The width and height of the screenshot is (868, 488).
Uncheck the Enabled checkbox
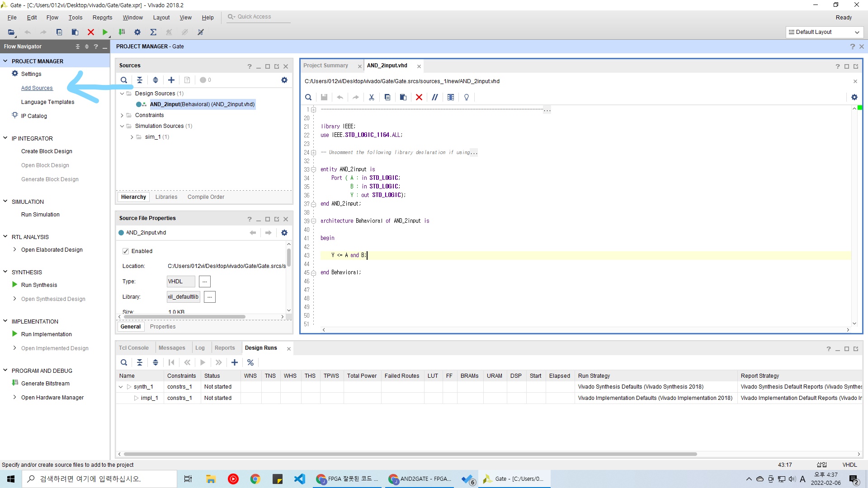coord(126,251)
